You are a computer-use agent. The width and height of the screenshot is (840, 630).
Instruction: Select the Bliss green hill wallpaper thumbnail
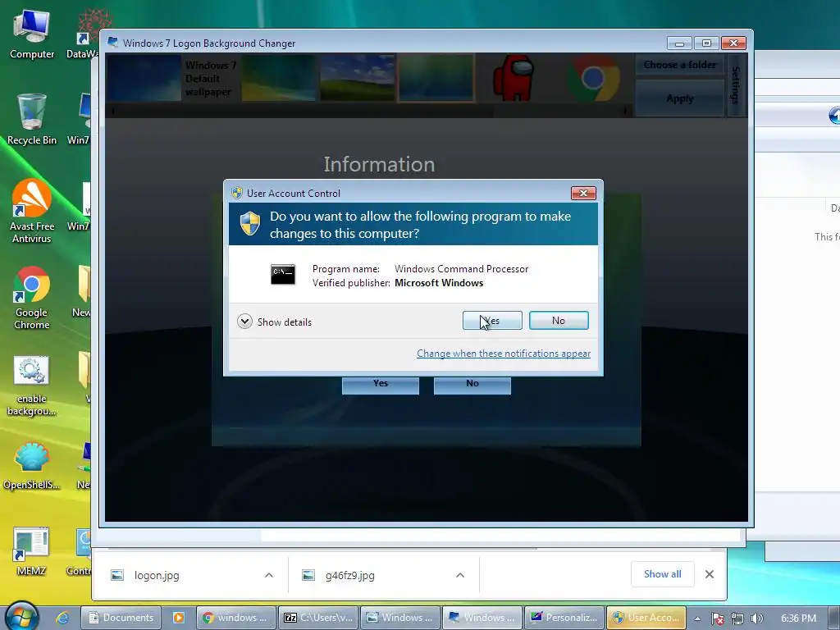point(358,78)
